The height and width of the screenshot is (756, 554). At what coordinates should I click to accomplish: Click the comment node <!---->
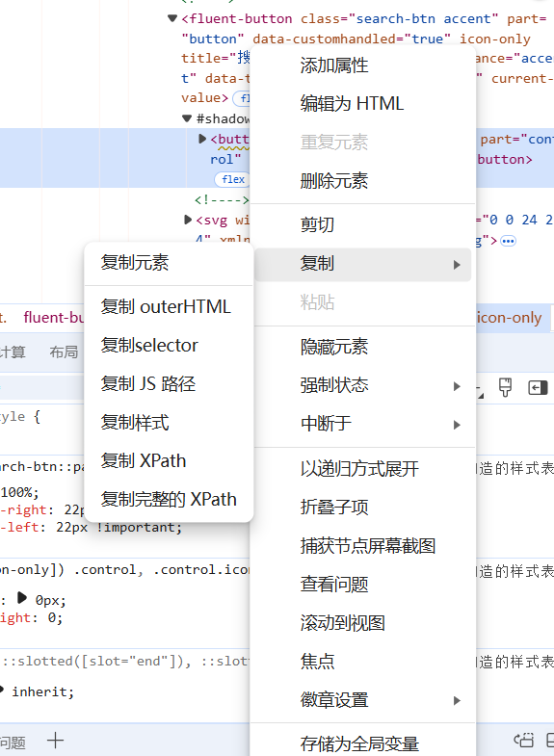(x=222, y=199)
